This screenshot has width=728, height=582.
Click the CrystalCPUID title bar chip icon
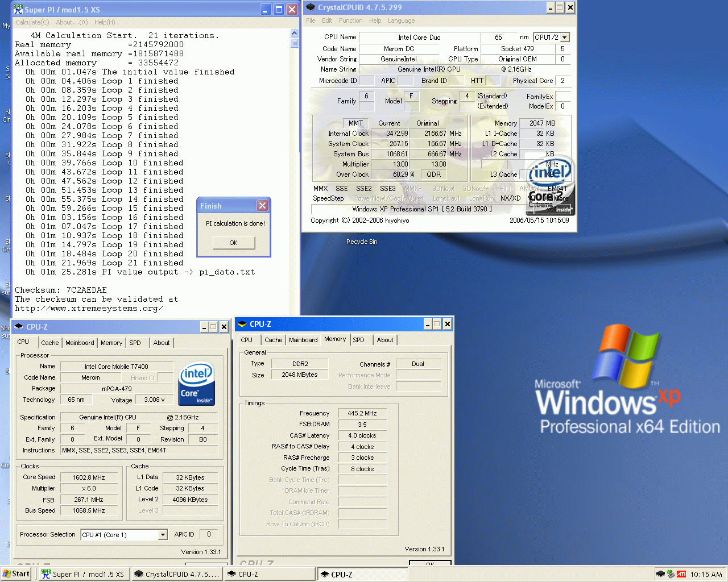tap(311, 7)
